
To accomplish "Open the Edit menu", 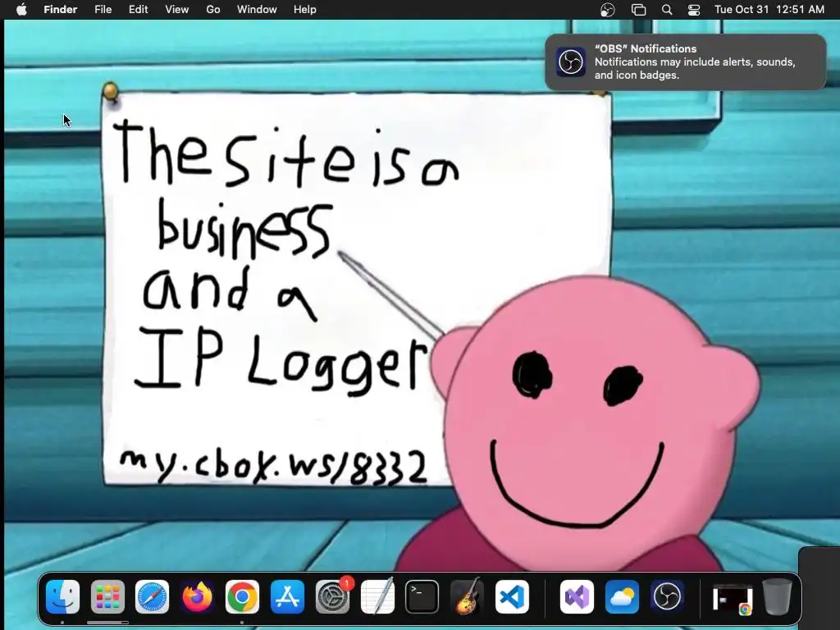I will (138, 10).
